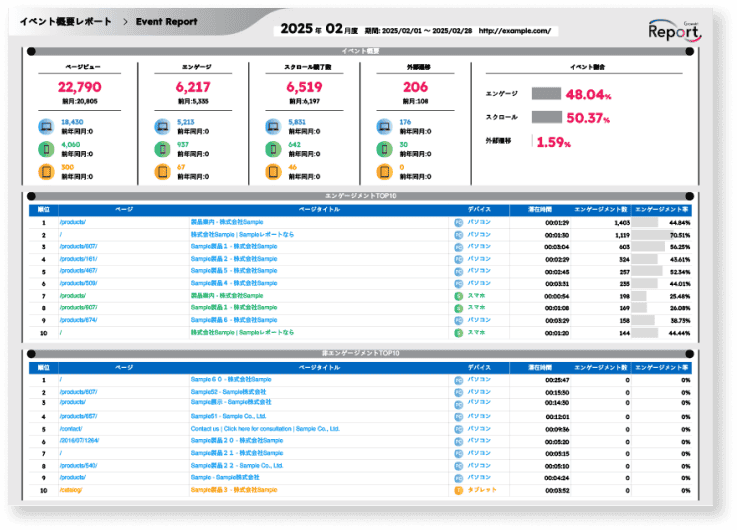Click the tablet icon under ページビュー
Viewport: 737px width, 530px height.
coord(45,171)
